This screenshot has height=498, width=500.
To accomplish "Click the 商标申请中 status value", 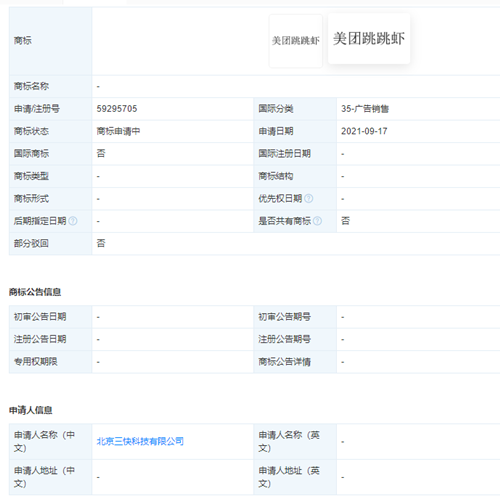I will (x=118, y=131).
